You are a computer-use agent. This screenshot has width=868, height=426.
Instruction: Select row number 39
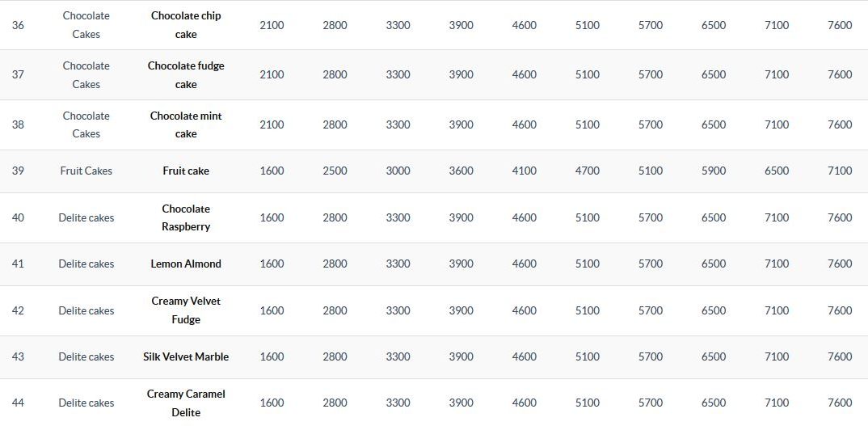tap(18, 171)
